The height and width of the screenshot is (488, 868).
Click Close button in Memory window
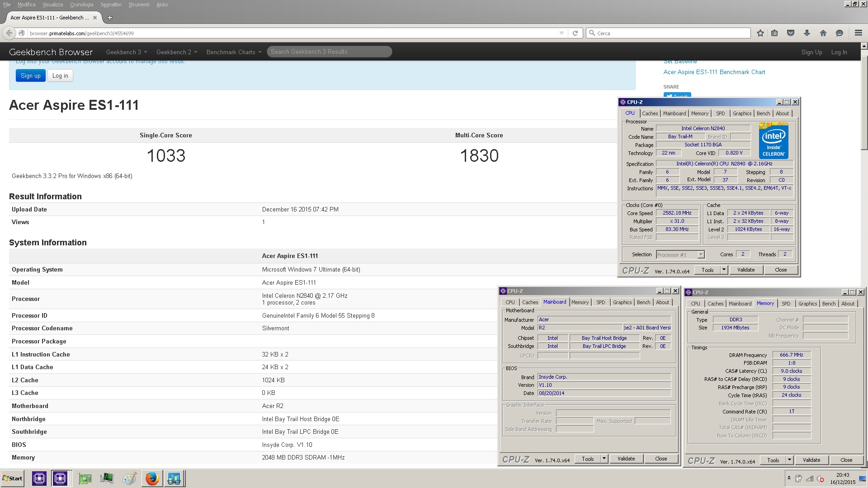(x=846, y=460)
